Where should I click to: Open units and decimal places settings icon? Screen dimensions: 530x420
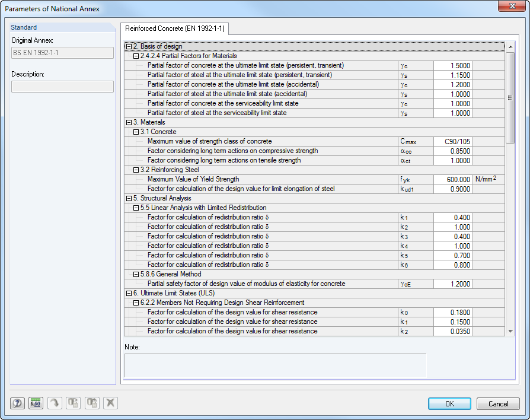[x=36, y=403]
